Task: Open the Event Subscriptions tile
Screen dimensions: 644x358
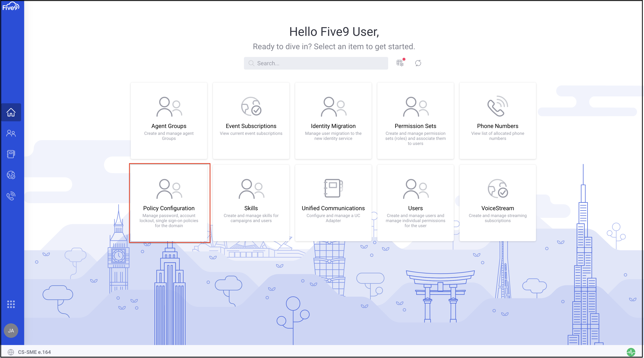Action: pyautogui.click(x=251, y=121)
